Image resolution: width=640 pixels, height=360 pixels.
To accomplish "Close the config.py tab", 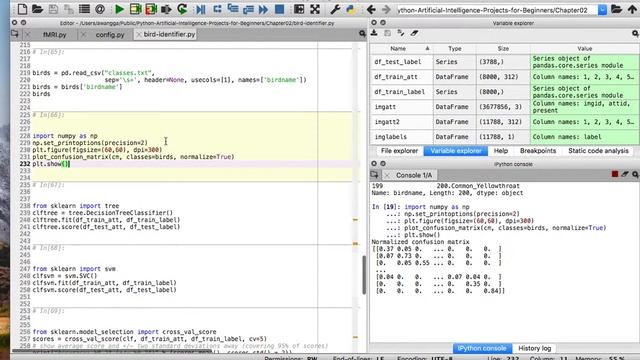I will 83,35.
